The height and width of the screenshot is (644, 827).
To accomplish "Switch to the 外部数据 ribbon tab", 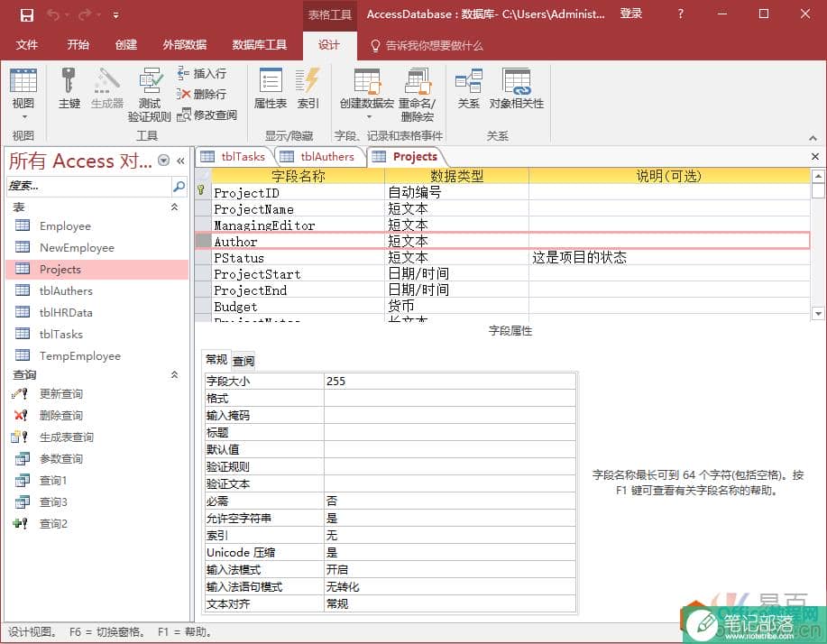I will click(185, 45).
